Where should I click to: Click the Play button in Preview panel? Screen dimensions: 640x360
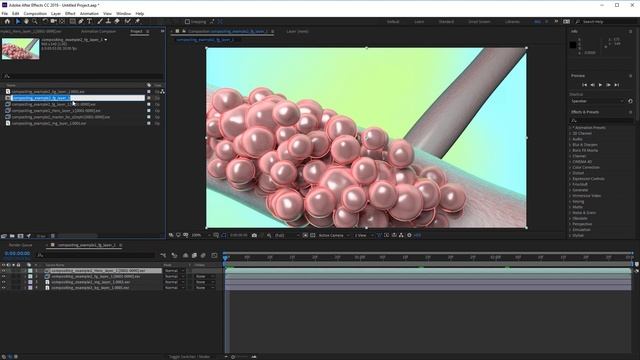click(x=600, y=84)
